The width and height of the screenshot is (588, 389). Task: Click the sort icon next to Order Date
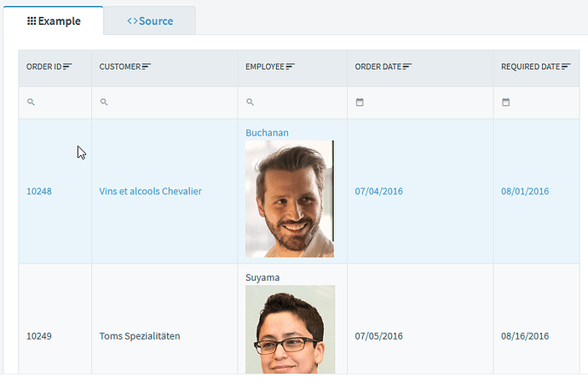pyautogui.click(x=407, y=67)
